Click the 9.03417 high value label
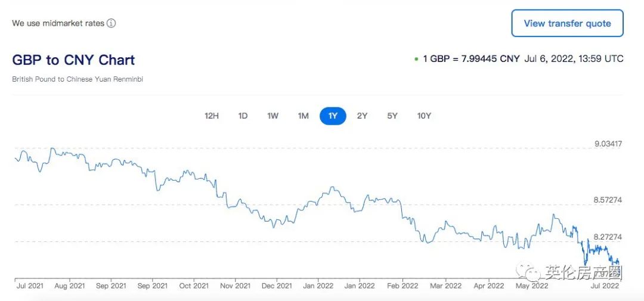Image resolution: width=644 pixels, height=301 pixels. coord(608,144)
